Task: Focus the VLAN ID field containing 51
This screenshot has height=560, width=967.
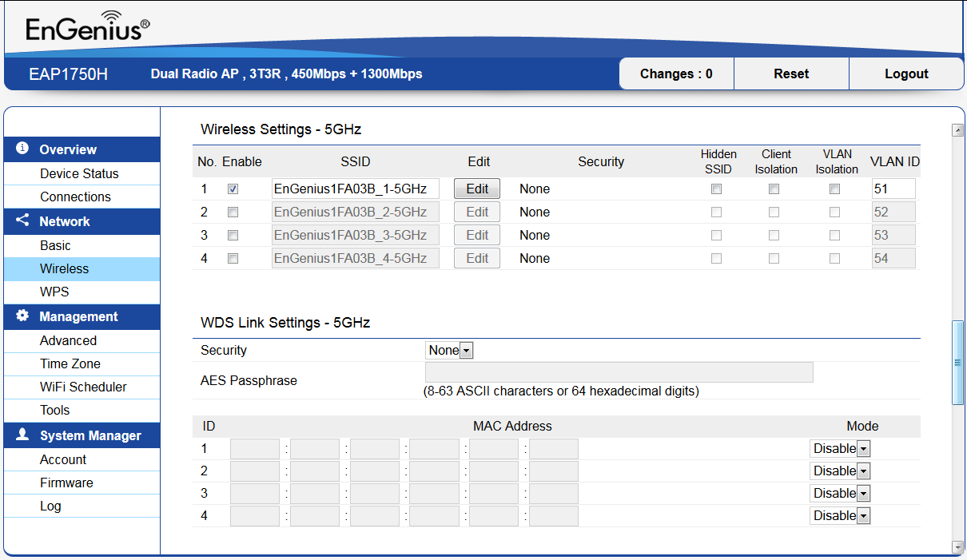Action: pyautogui.click(x=893, y=189)
